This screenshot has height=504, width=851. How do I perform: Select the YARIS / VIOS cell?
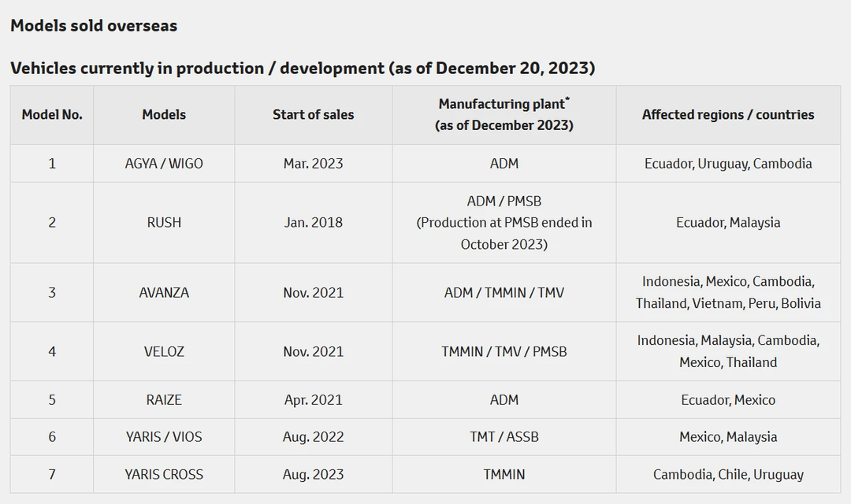(x=164, y=437)
